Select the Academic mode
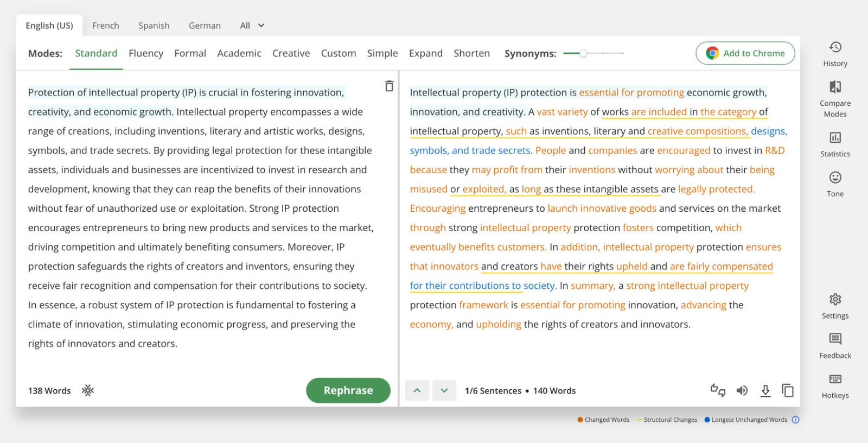868x443 pixels. pyautogui.click(x=239, y=53)
